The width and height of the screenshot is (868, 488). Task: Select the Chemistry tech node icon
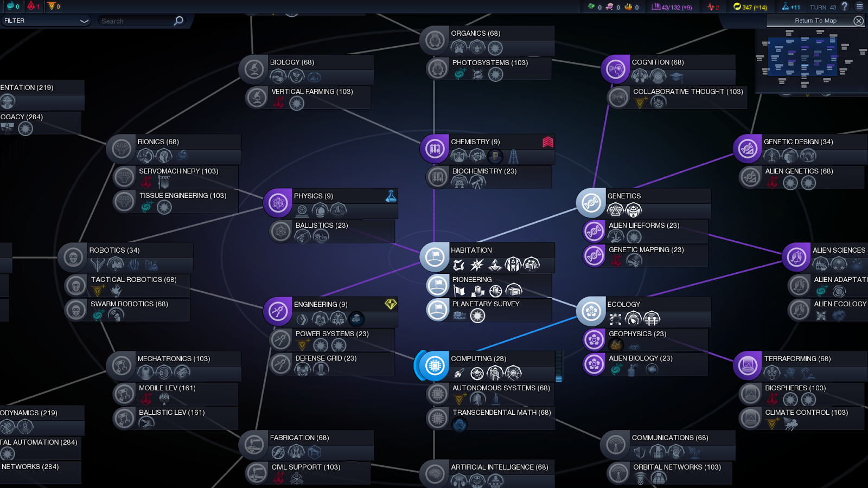coord(435,149)
